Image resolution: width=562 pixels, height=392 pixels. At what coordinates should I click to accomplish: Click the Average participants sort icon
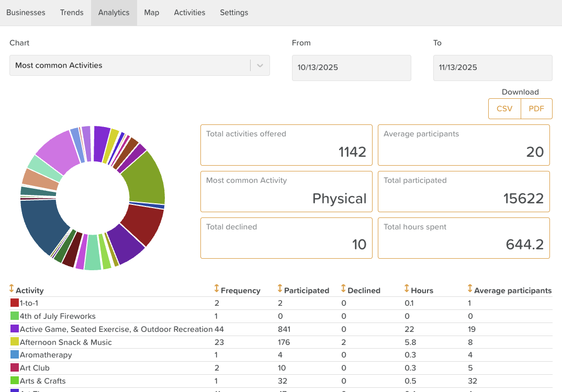click(470, 289)
